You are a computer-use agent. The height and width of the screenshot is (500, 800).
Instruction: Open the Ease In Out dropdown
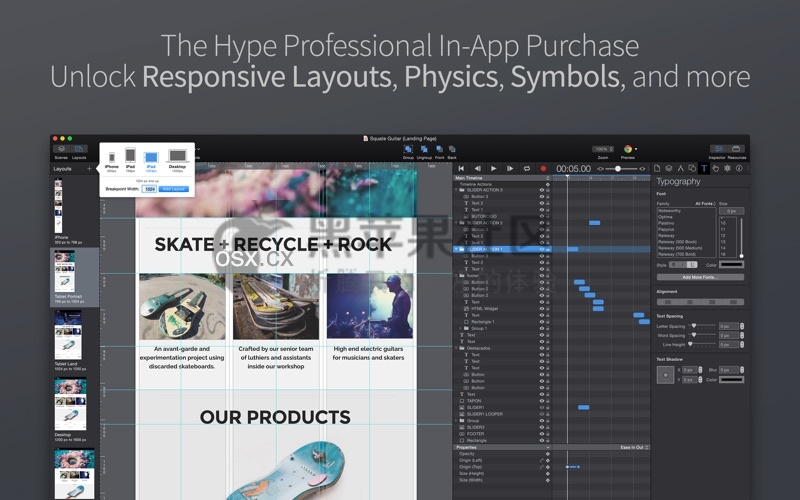click(x=634, y=447)
